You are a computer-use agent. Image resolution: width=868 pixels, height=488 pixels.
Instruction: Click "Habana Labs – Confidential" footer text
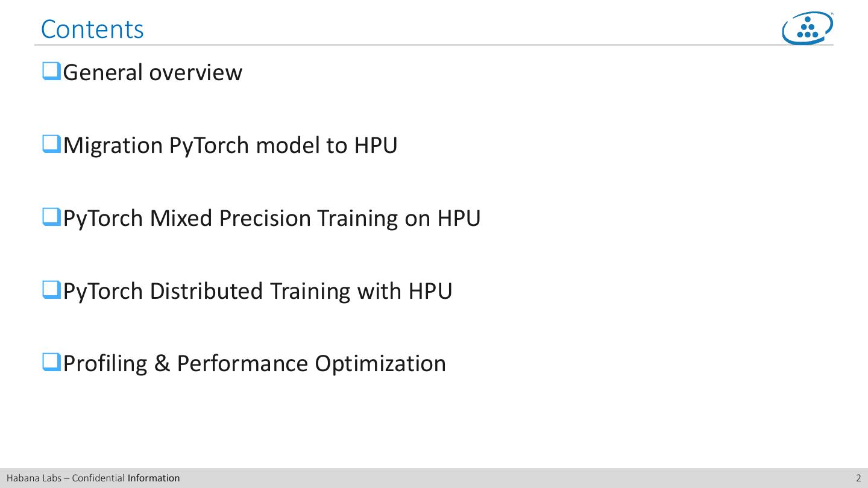[x=66, y=478]
